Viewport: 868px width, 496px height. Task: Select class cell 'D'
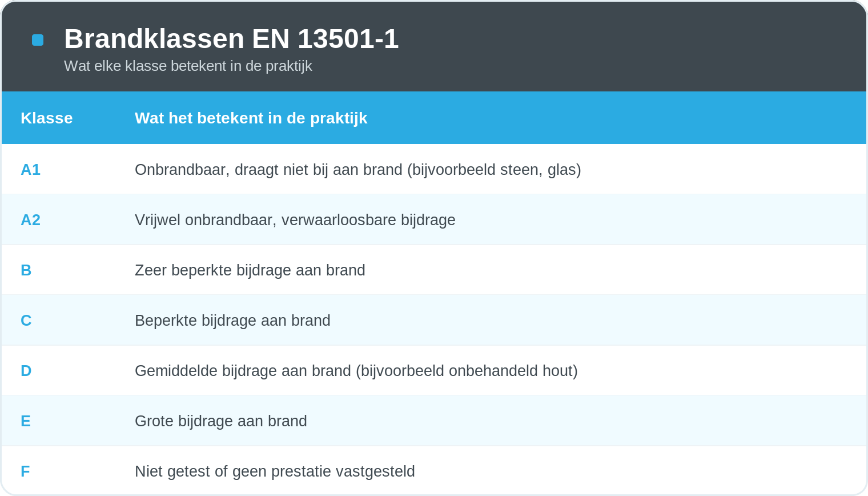click(x=26, y=371)
